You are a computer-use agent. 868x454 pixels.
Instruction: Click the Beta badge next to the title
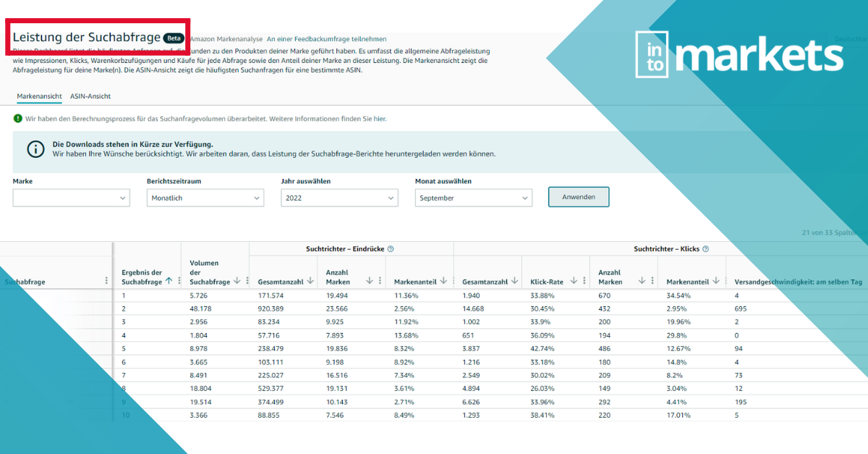coord(174,38)
